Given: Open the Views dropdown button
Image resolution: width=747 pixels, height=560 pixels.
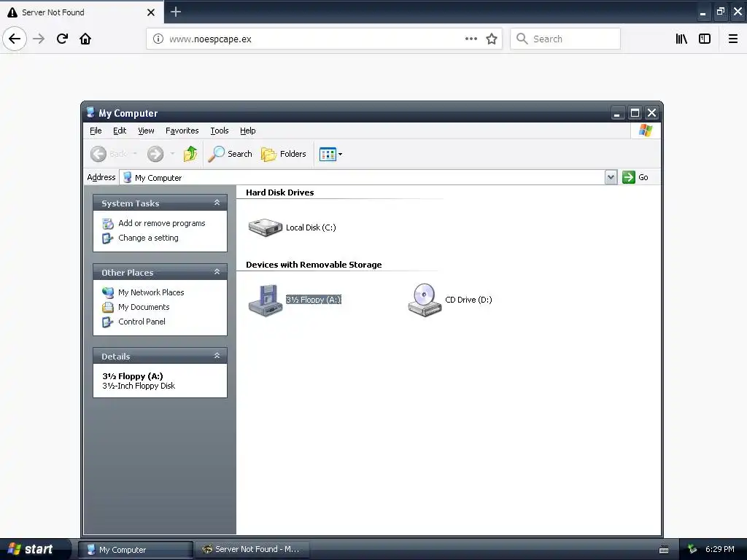Looking at the screenshot, I should pos(330,155).
